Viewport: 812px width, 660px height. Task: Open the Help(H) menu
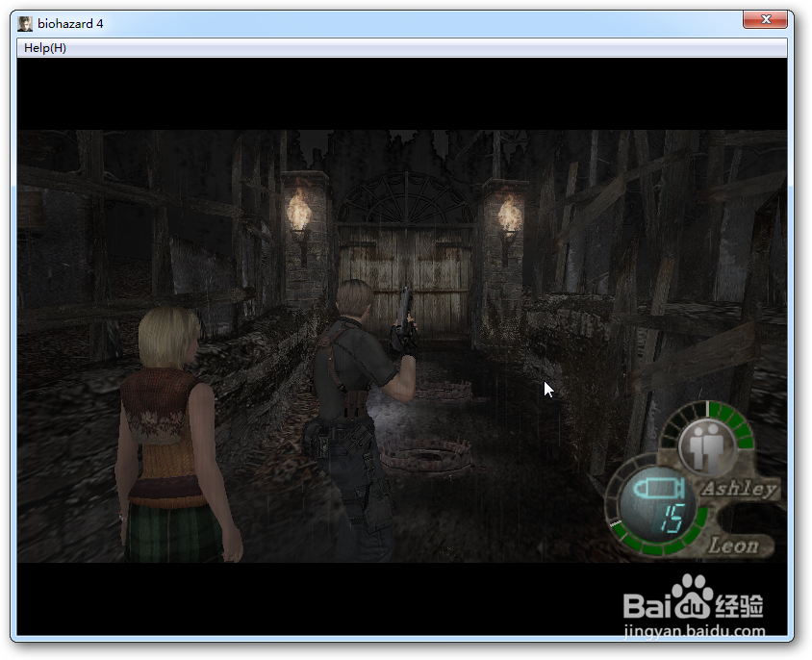45,48
